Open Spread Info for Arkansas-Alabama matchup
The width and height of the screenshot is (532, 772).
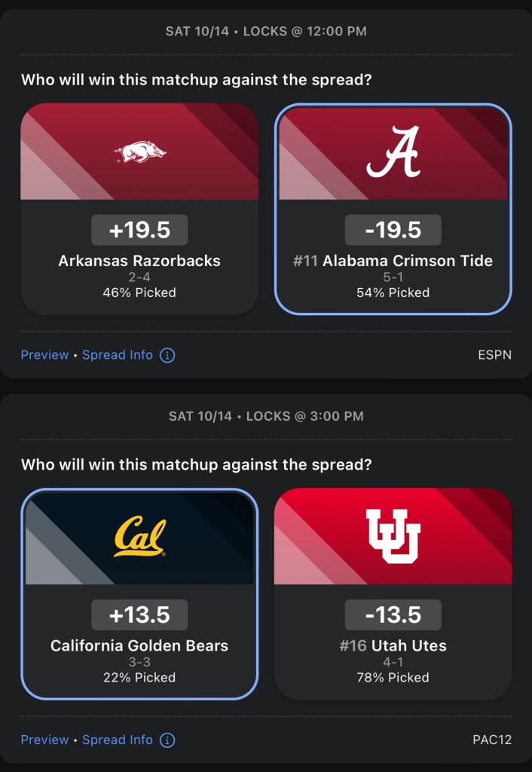(x=118, y=355)
